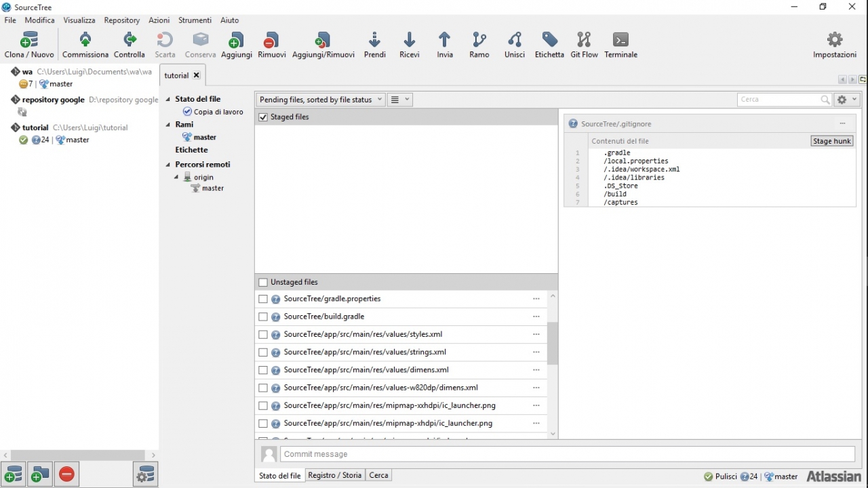Open the list view mode dropdown
The width and height of the screenshot is (868, 488).
(400, 100)
